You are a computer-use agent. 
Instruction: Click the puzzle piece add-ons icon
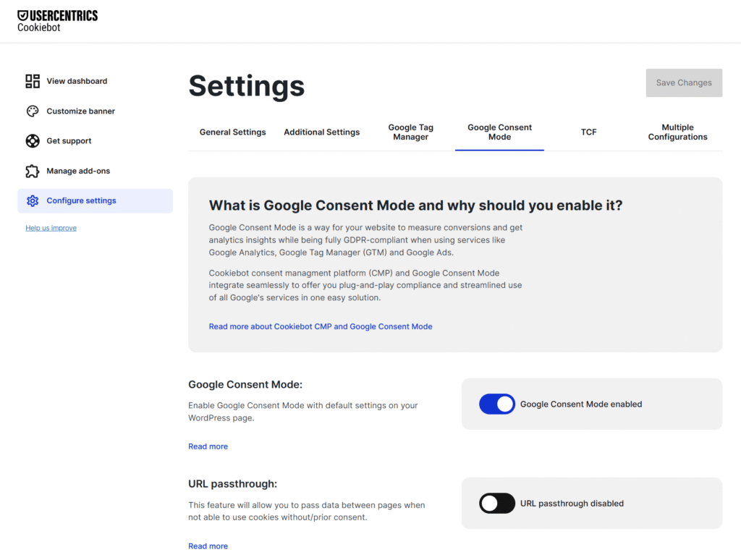click(33, 171)
